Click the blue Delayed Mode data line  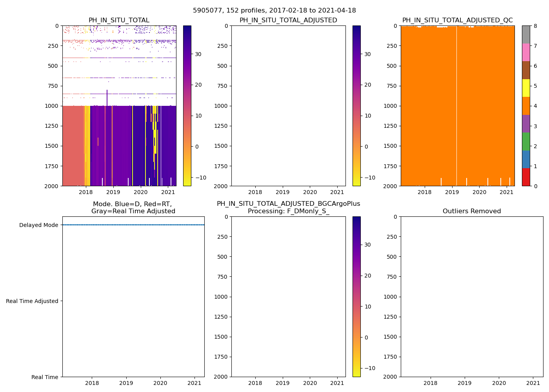point(133,225)
